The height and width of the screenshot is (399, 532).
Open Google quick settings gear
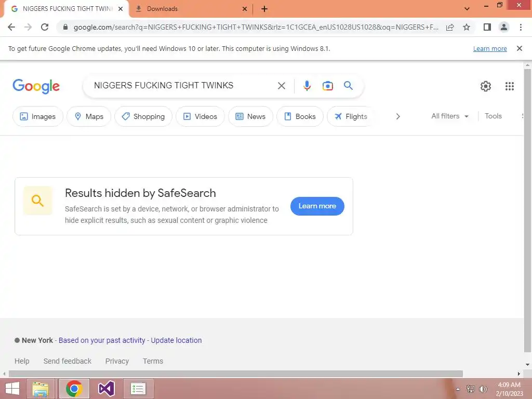486,86
